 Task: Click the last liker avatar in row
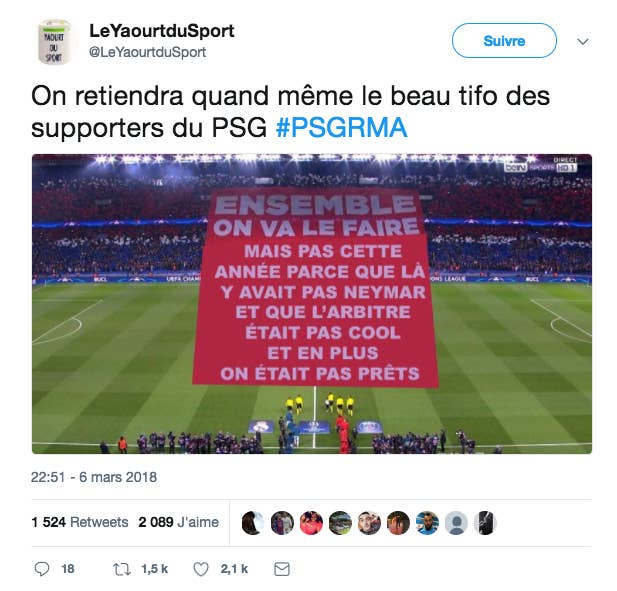click(x=486, y=523)
